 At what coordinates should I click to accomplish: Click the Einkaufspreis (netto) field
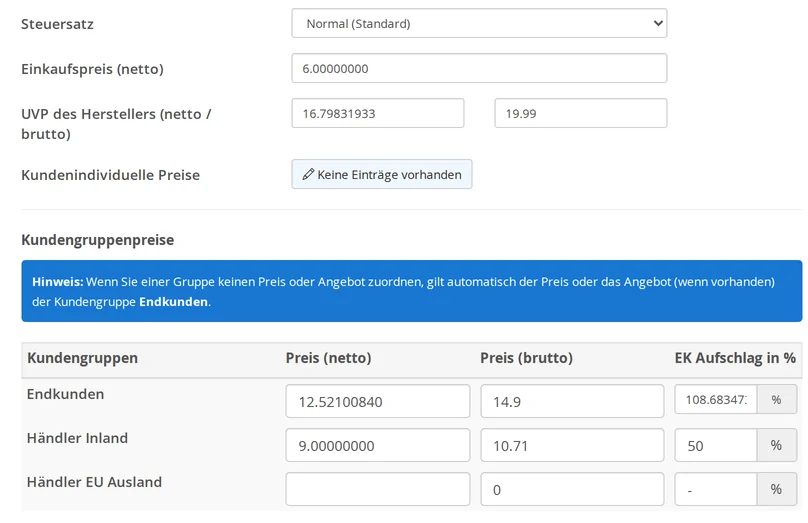coord(479,68)
